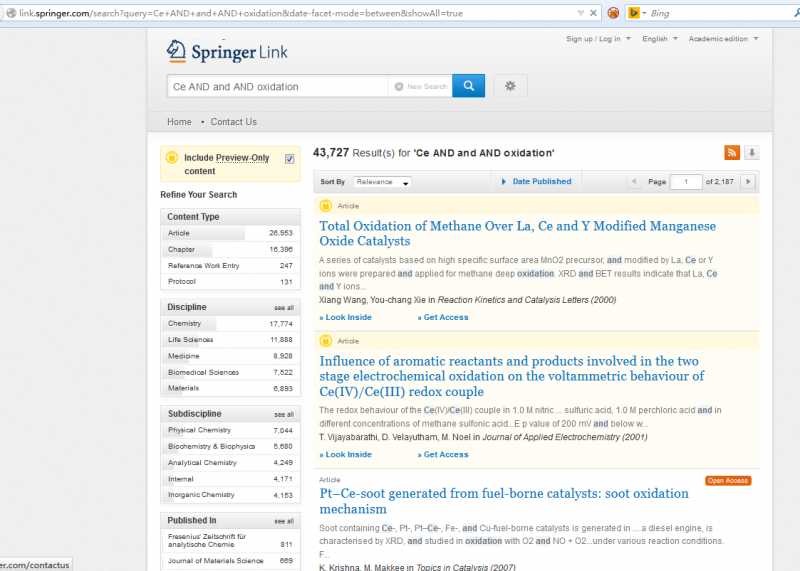This screenshot has height=571, width=800.
Task: Open Influence of aromatic reactants article title
Action: pos(512,376)
